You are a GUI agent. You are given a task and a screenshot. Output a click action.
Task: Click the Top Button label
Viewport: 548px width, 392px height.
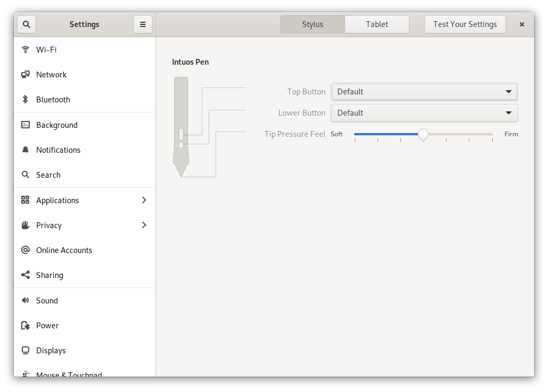tap(306, 92)
